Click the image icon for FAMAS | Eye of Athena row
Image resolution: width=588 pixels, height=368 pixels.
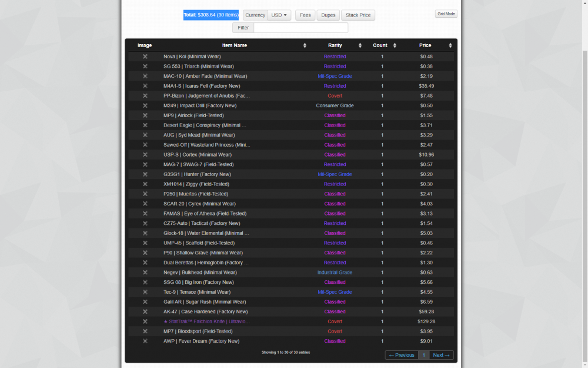point(145,213)
